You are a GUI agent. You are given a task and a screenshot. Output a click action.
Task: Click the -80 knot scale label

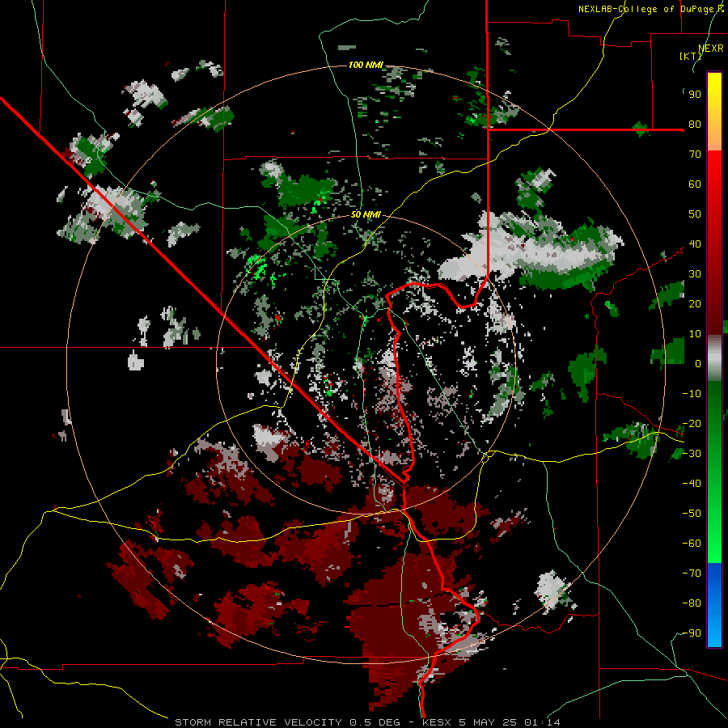(692, 603)
